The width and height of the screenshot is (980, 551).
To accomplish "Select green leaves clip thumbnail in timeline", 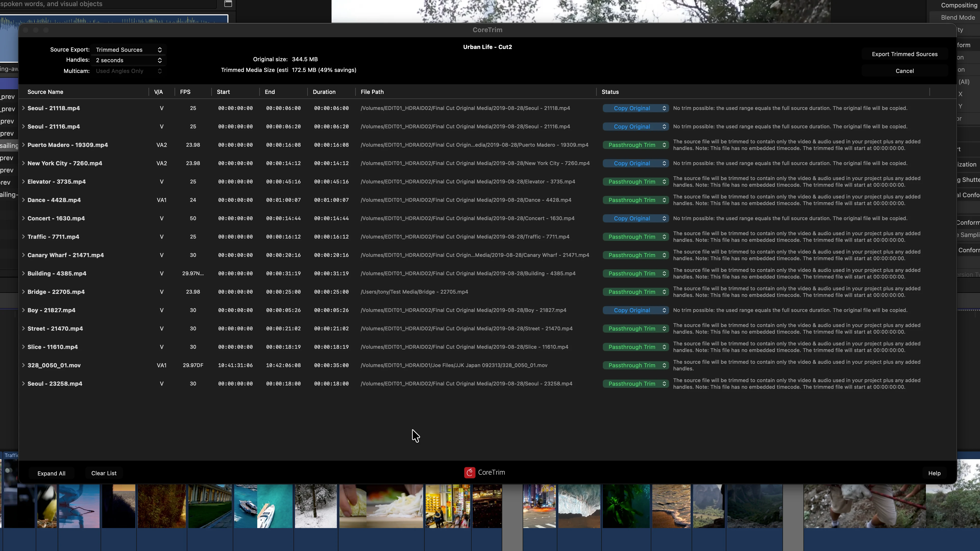I will (626, 506).
